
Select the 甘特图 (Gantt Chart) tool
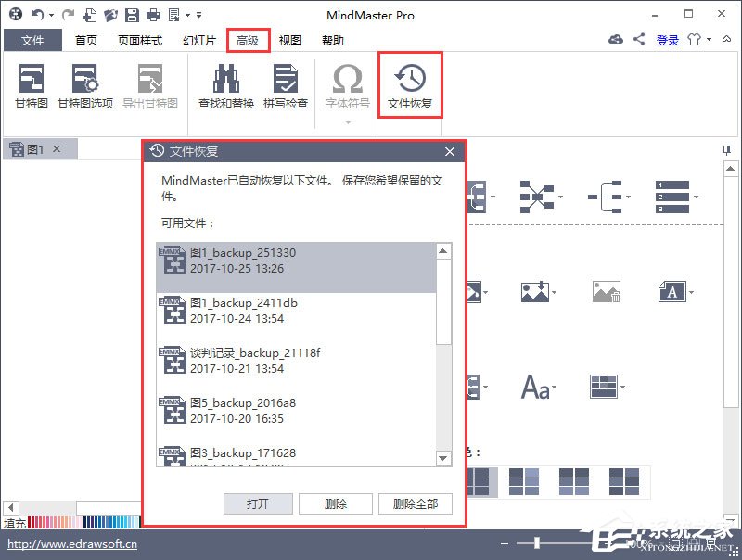tap(30, 83)
